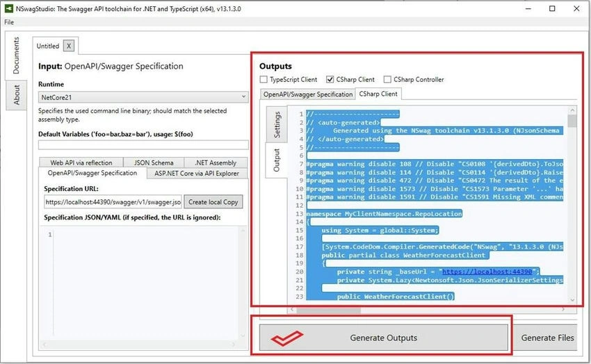
Task: Click the '#pragma warning disable 1591' line
Action: click(x=435, y=197)
